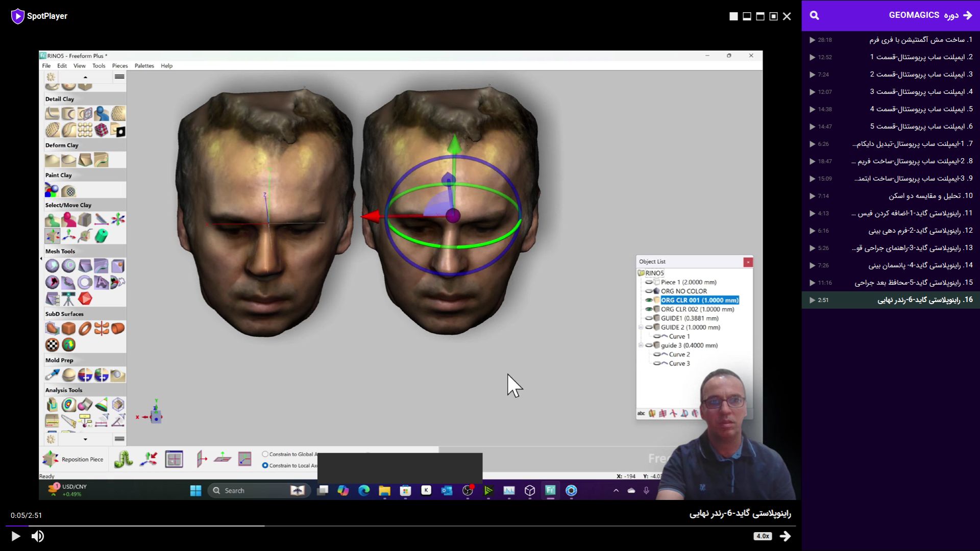Show the GUIDE1 (0.3881 mm) piece
This screenshot has width=980, height=551.
649,318
